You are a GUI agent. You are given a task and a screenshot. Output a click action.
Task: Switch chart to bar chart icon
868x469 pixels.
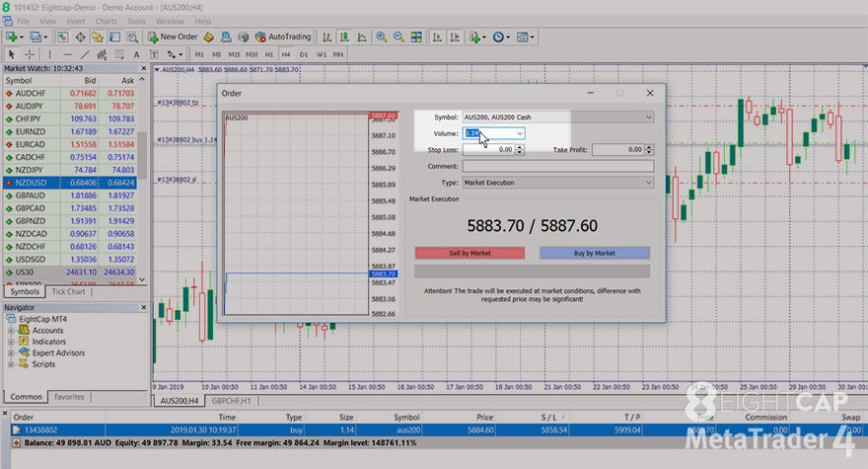[327, 38]
